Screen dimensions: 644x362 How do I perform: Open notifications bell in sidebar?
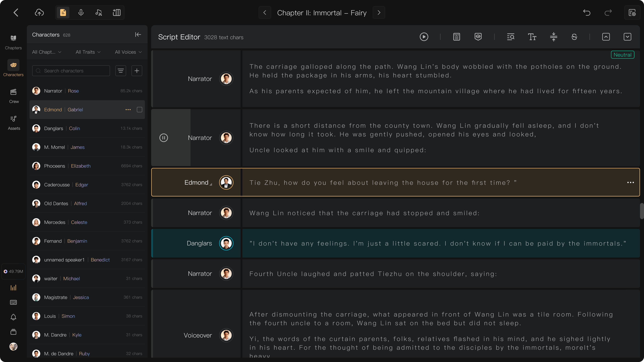coord(13,317)
